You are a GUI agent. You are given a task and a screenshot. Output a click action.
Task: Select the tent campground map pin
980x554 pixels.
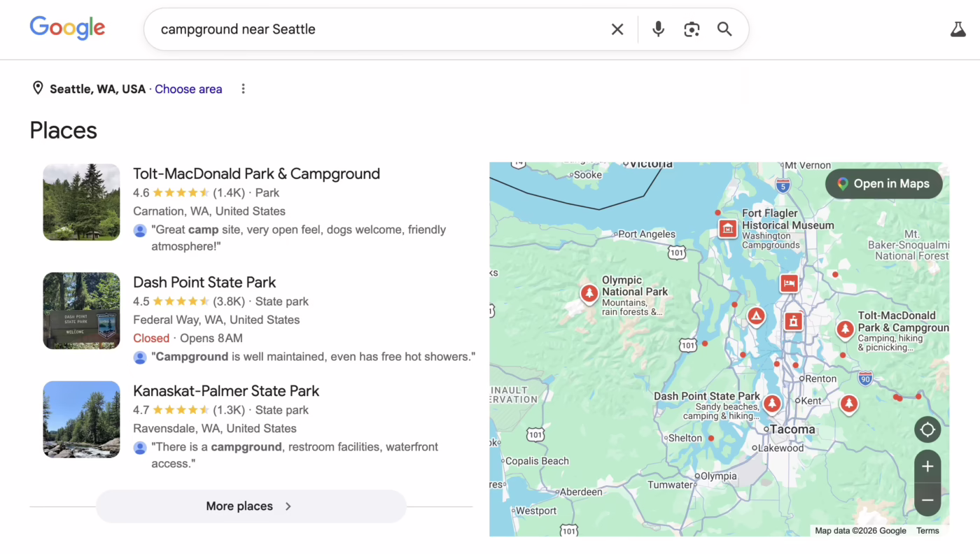[x=755, y=317]
